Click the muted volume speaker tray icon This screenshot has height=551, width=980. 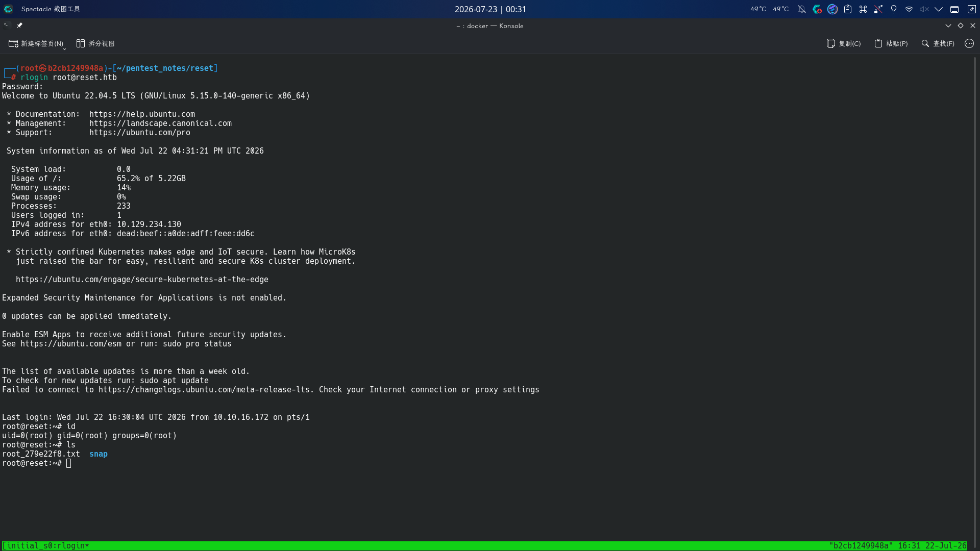click(924, 9)
